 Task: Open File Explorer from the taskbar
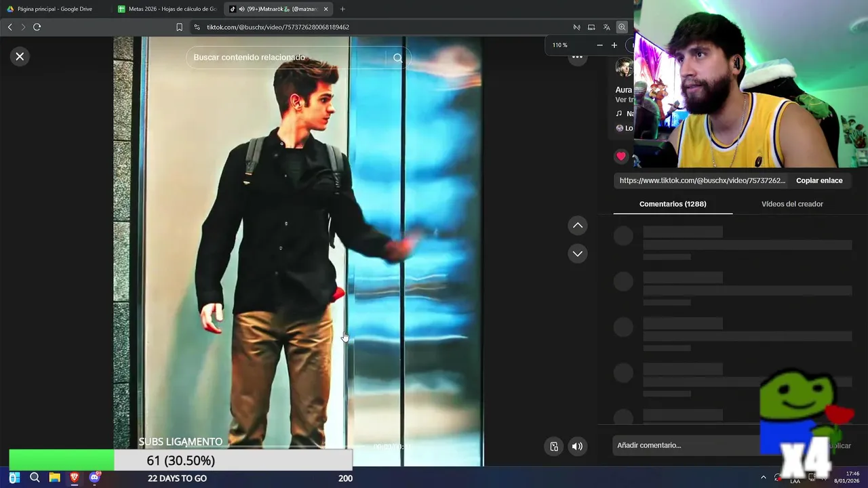click(x=54, y=478)
